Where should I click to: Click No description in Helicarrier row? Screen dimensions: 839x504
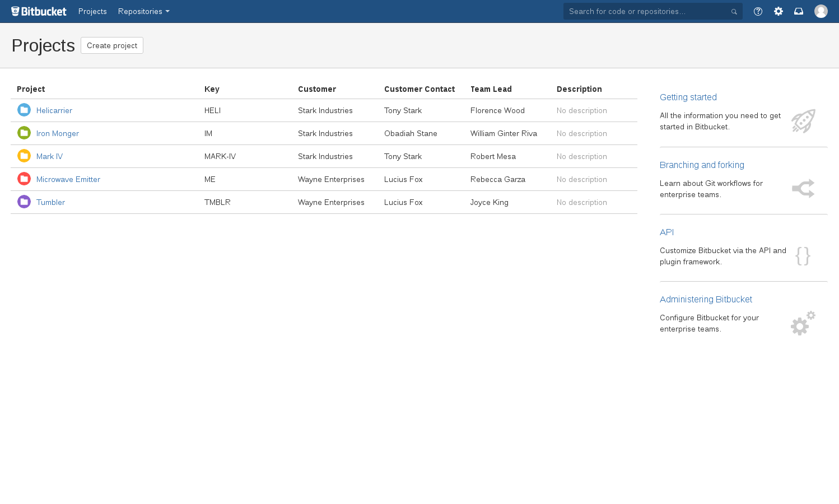tap(582, 110)
